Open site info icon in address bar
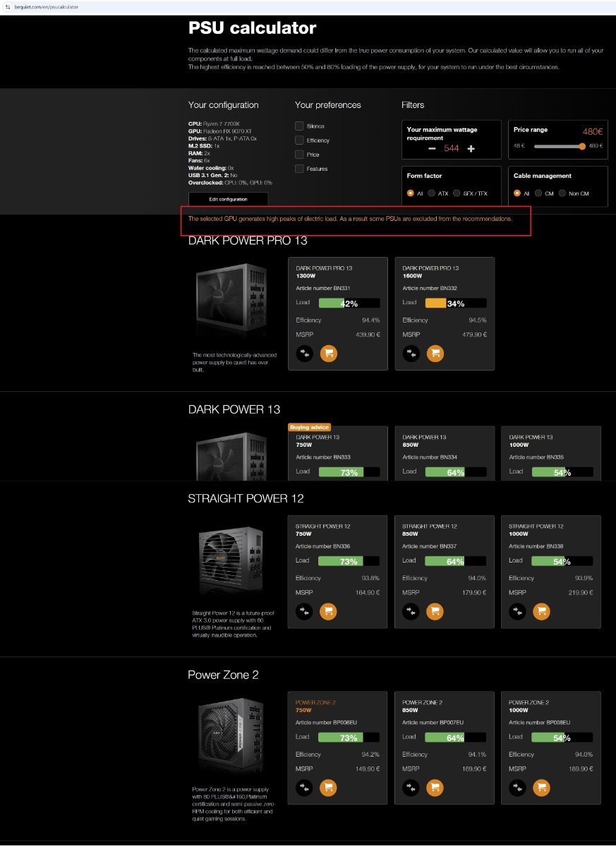The width and height of the screenshot is (616, 847). pyautogui.click(x=6, y=6)
